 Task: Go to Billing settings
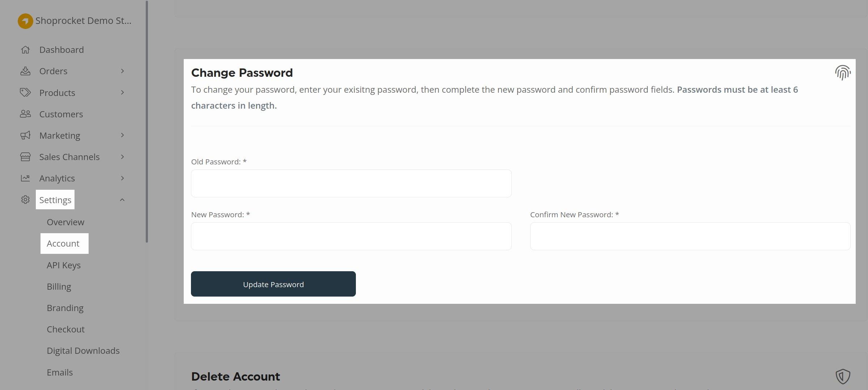click(59, 286)
